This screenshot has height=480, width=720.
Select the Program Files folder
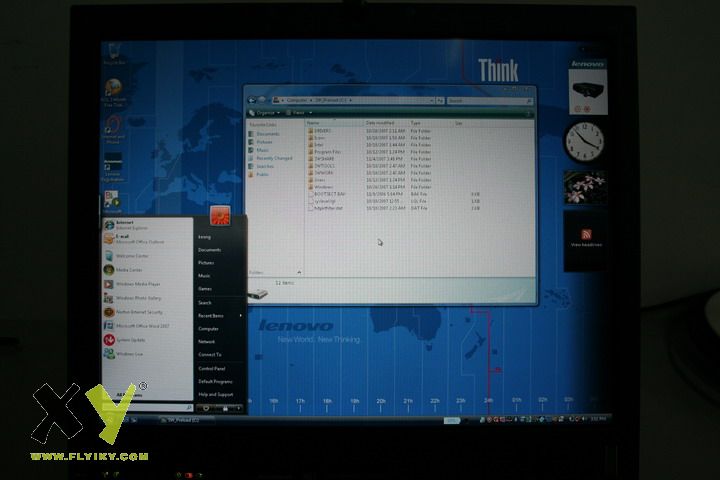pos(325,152)
